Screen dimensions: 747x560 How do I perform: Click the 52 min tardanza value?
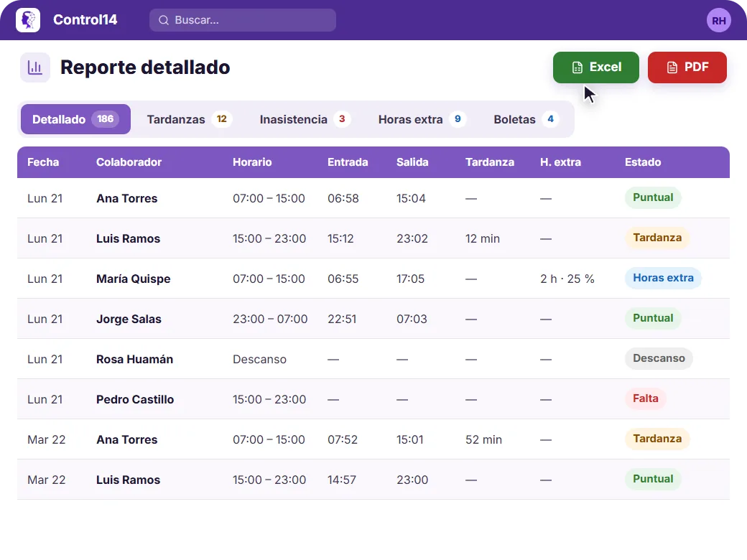[483, 439]
